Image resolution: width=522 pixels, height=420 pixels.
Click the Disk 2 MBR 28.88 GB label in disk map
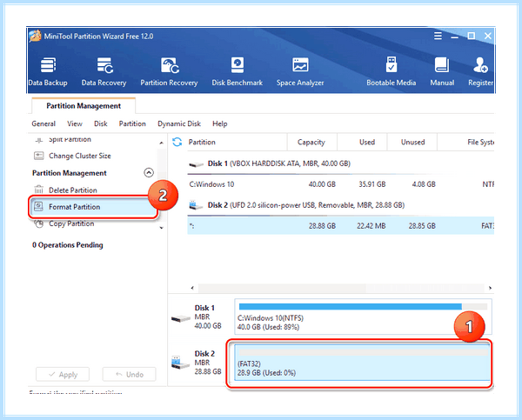pos(208,363)
